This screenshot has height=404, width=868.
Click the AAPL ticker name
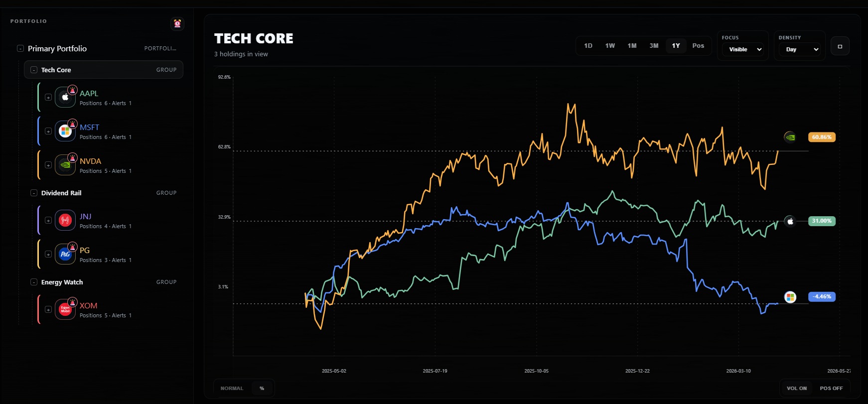pyautogui.click(x=89, y=93)
